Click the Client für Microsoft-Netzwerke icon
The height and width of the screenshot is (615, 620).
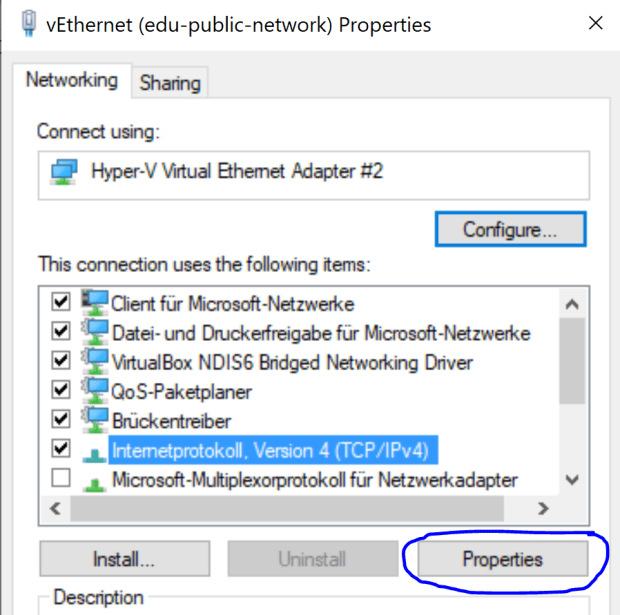click(x=96, y=302)
